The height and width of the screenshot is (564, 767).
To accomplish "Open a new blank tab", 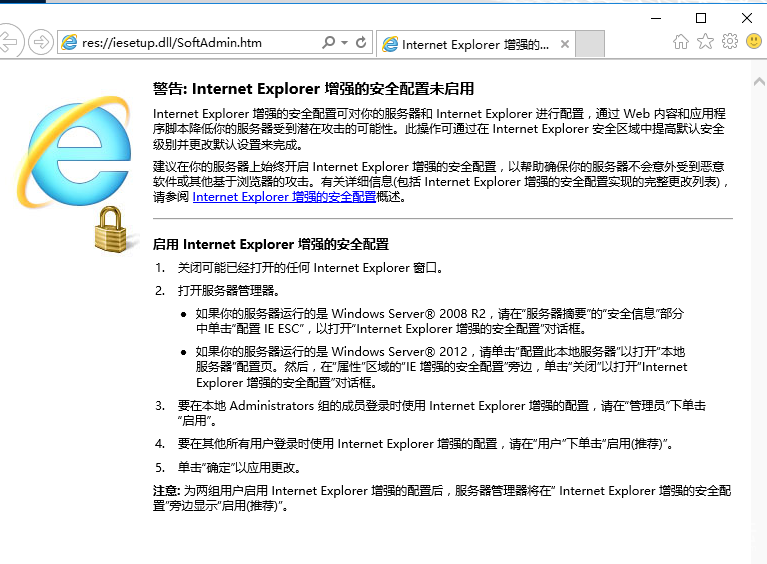I will click(x=591, y=44).
